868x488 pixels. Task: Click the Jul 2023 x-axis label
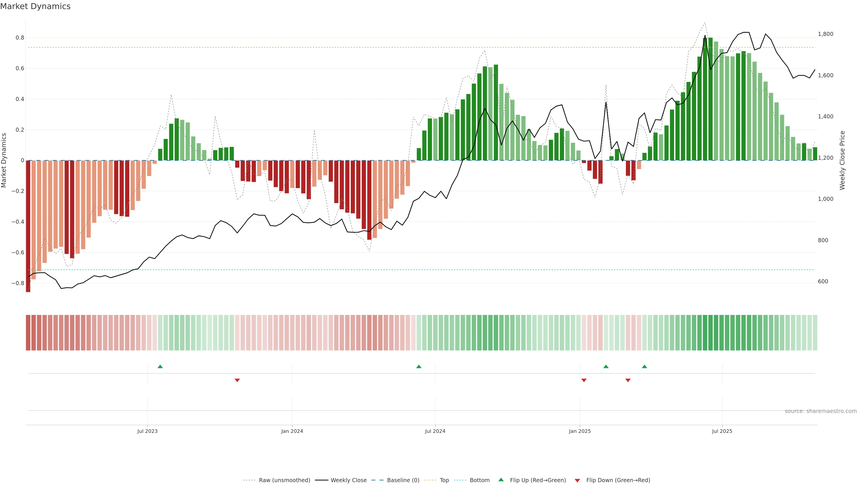tap(147, 431)
